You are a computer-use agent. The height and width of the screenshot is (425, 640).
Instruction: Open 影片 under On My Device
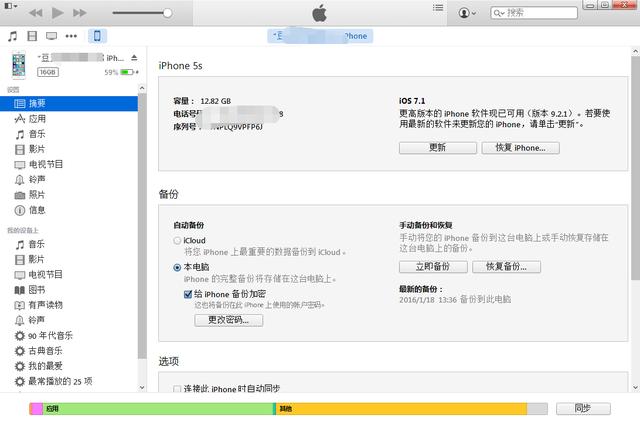69,259
